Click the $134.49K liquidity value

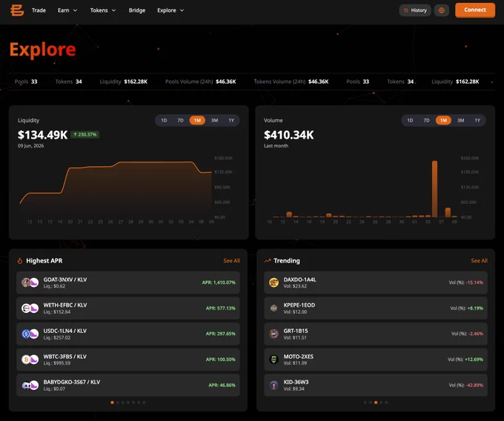click(43, 135)
